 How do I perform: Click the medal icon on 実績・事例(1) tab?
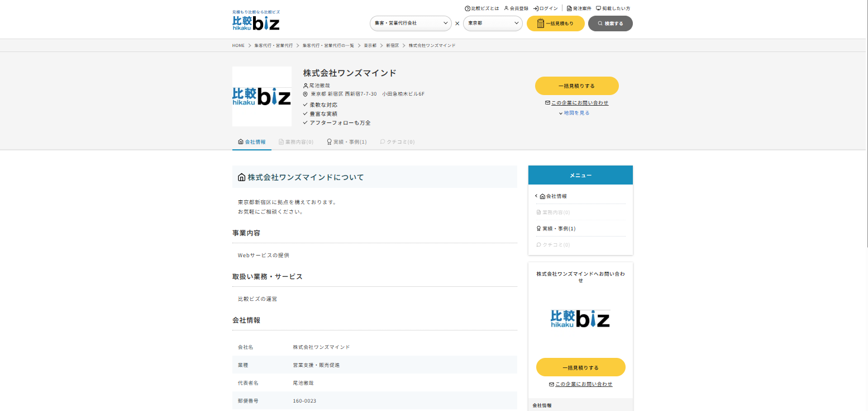click(x=330, y=142)
